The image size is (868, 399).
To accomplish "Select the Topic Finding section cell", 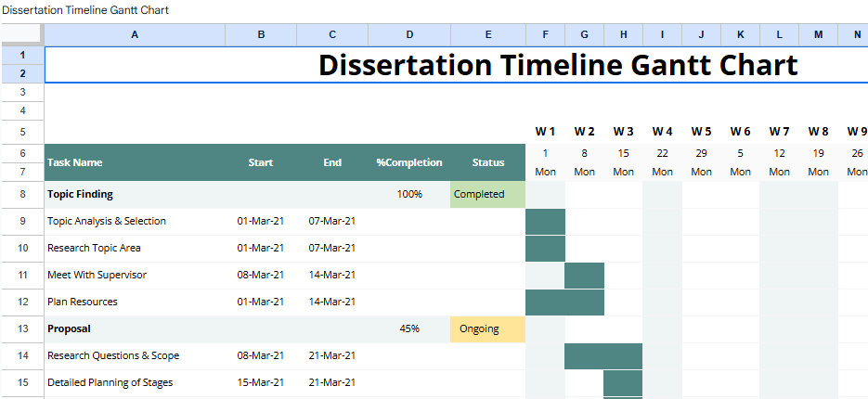I will click(135, 195).
